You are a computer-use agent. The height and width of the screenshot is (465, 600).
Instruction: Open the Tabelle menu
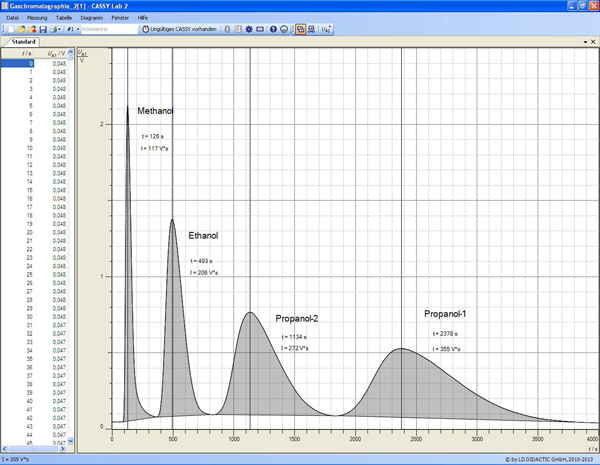pos(63,18)
